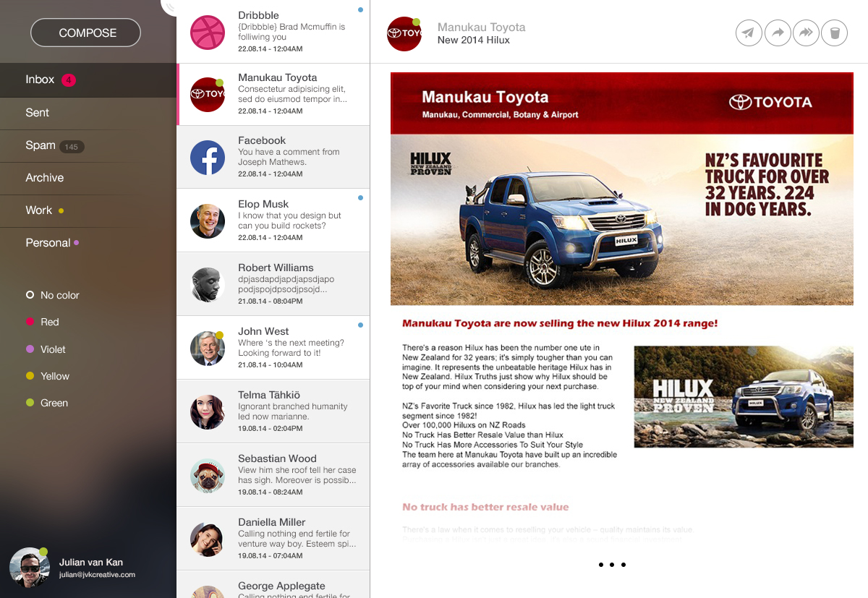Open the "View him she roof" message
The height and width of the screenshot is (598, 868).
point(273,475)
